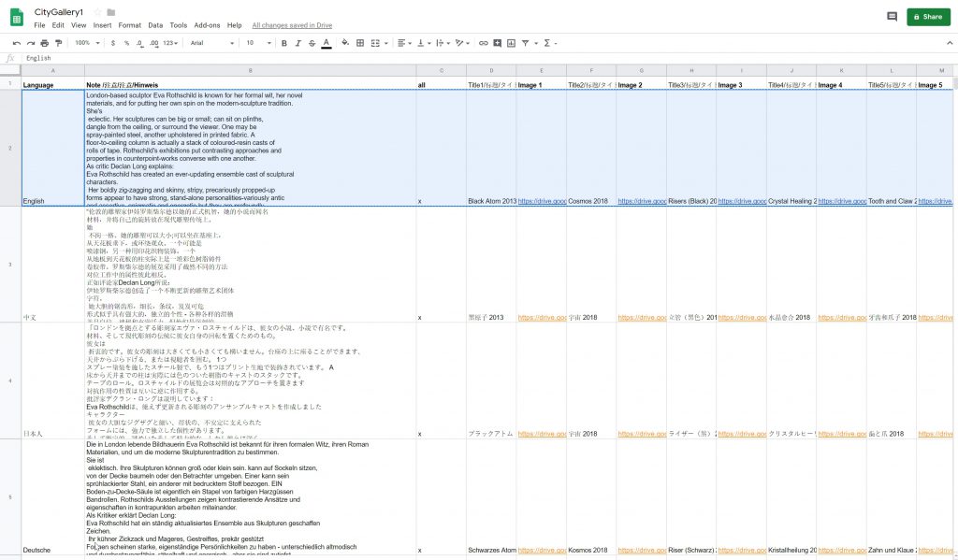
Task: Click the Undo arrow in toolbar
Action: (17, 43)
